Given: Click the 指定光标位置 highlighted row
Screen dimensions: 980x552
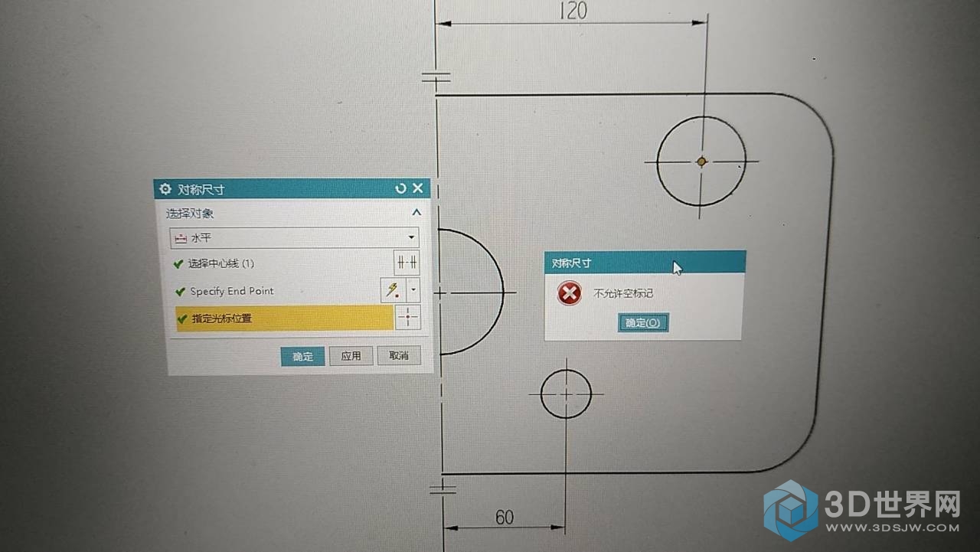Looking at the screenshot, I should tap(285, 318).
